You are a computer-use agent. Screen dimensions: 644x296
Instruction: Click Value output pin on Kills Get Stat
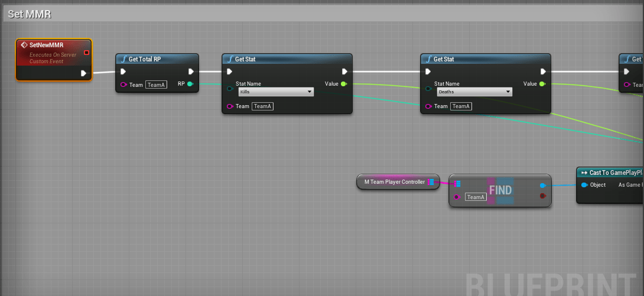coord(344,84)
